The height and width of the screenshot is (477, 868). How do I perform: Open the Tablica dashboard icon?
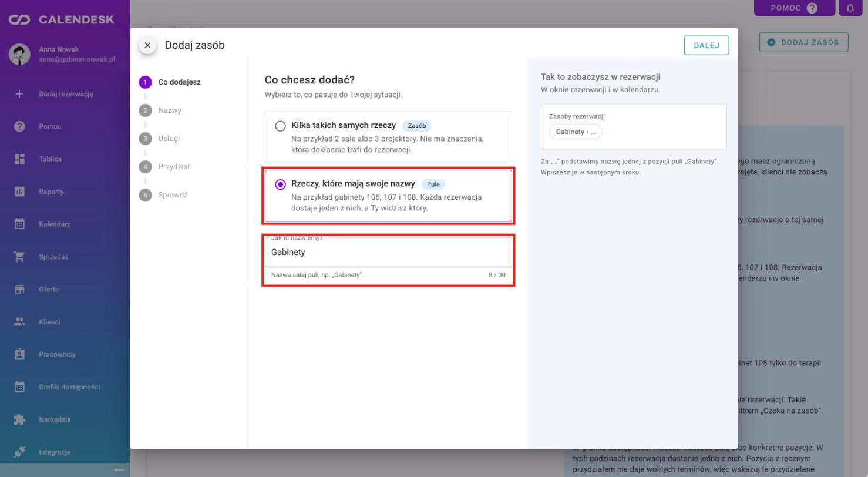(19, 159)
